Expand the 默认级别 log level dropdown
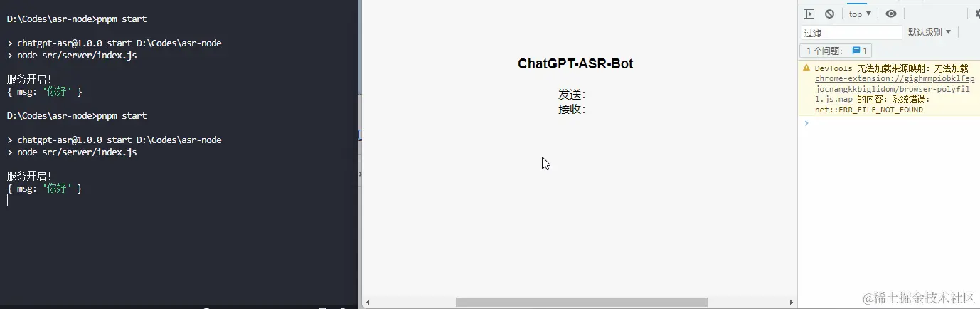This screenshot has width=980, height=309. pyautogui.click(x=930, y=32)
